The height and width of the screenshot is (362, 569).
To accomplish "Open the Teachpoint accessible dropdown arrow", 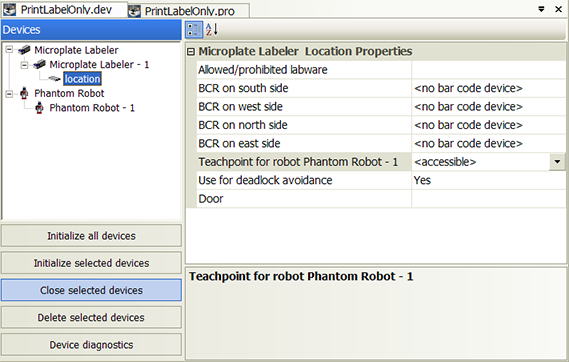I will (x=557, y=162).
